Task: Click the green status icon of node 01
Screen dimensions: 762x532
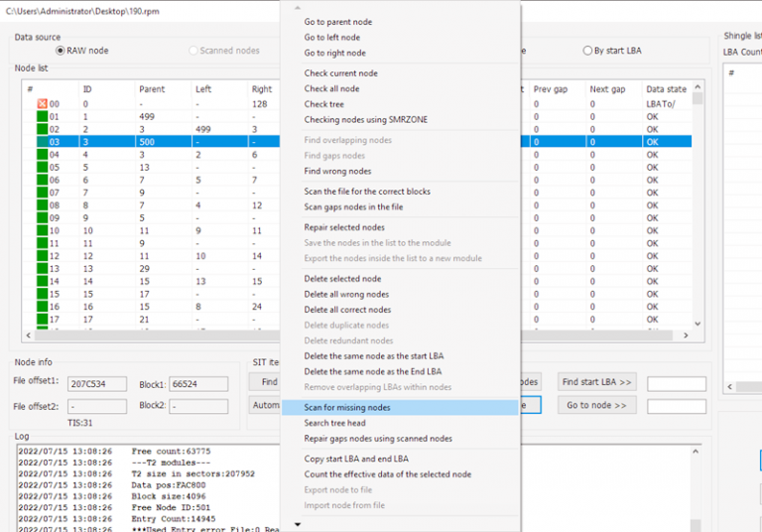Action: (x=42, y=117)
